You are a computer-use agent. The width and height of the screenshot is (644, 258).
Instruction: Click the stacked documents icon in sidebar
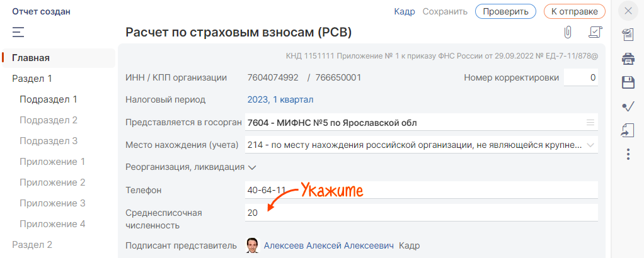(628, 35)
